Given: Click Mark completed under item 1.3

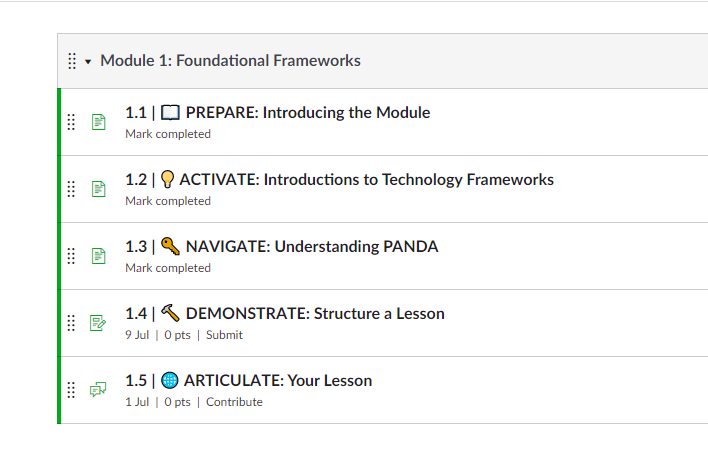Looking at the screenshot, I should pos(168,268).
